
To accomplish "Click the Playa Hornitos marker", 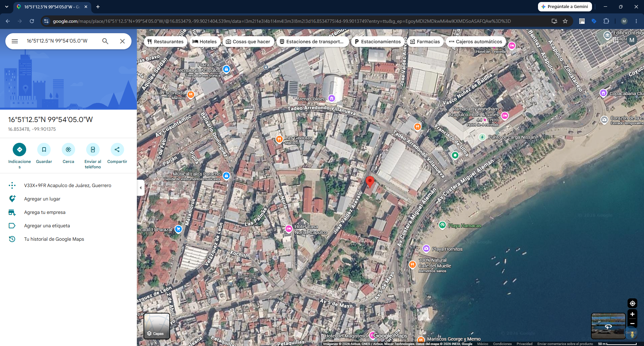I will (426, 248).
